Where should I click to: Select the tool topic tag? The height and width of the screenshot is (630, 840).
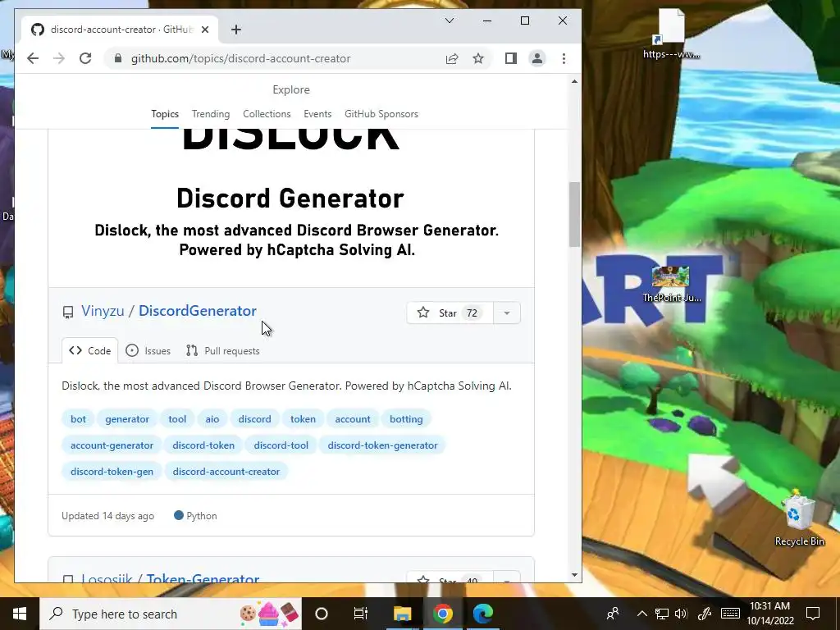[177, 419]
